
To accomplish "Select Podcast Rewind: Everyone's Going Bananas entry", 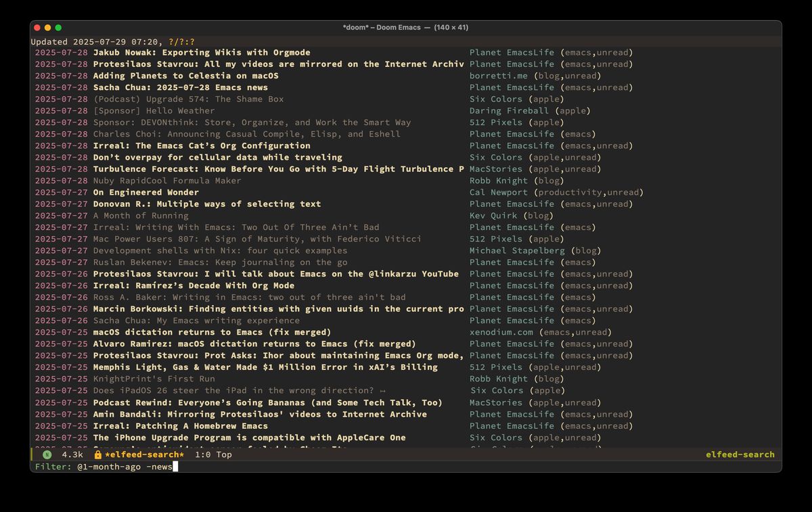I will 267,402.
